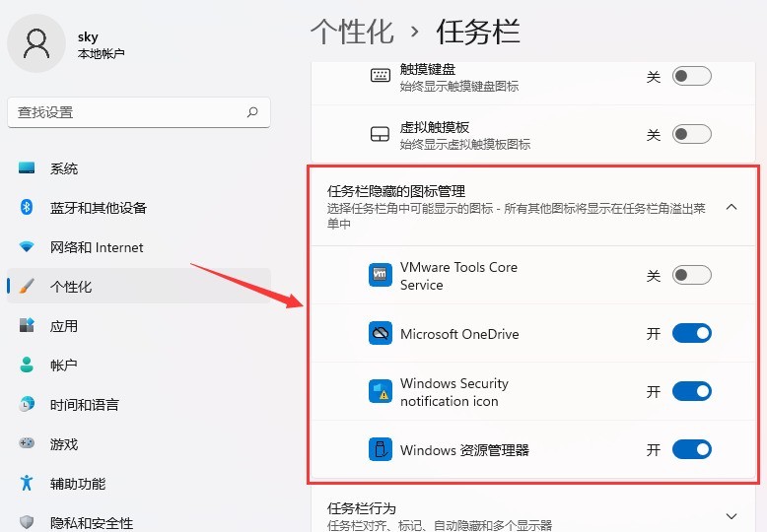Click the 系统 monitor icon
Image resolution: width=767 pixels, height=532 pixels.
(x=27, y=168)
